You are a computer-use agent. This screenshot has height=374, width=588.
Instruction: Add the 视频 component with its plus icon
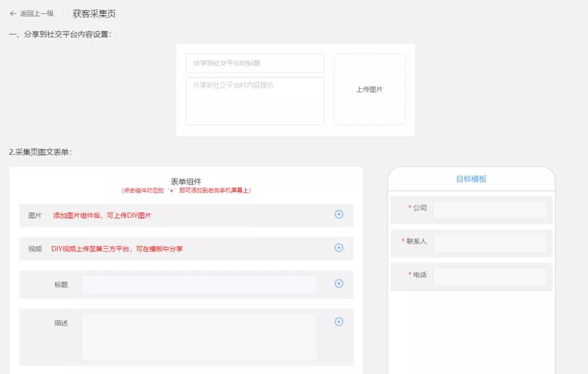click(x=339, y=248)
